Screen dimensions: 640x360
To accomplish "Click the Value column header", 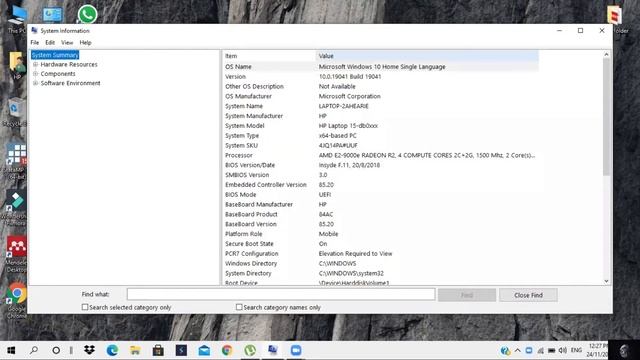I will click(427, 56).
